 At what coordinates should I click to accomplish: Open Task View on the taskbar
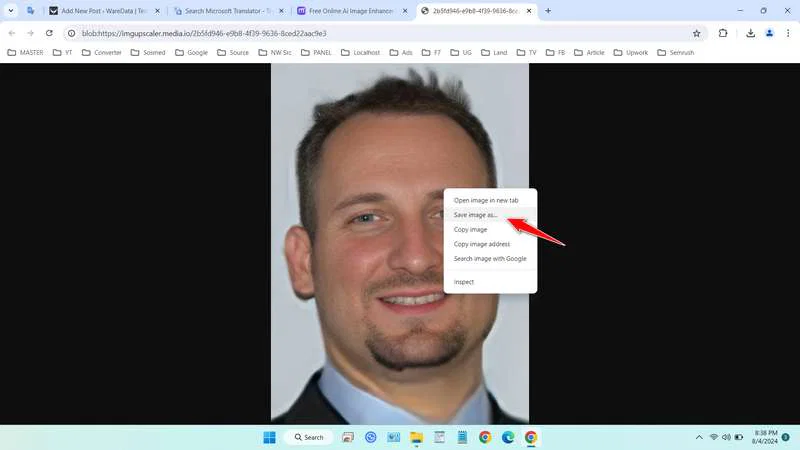(x=348, y=437)
